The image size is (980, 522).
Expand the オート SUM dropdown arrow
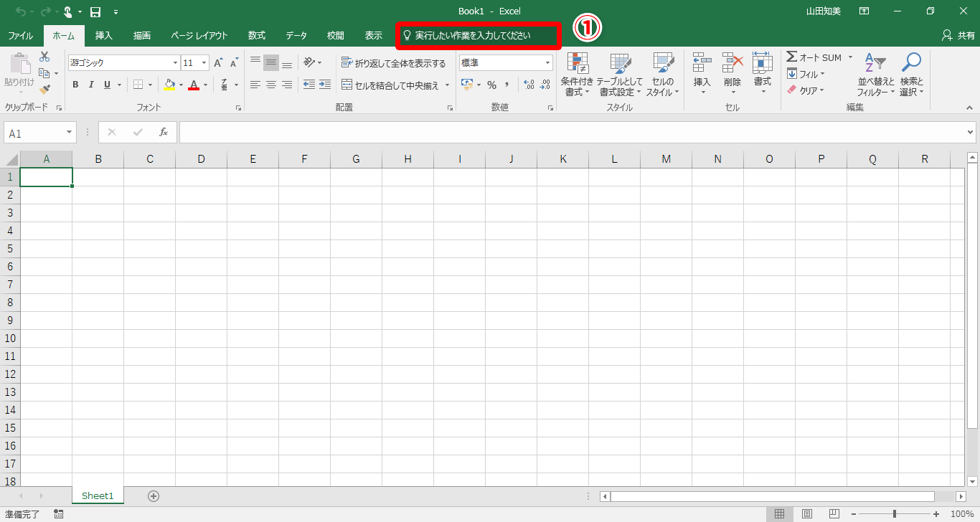850,57
